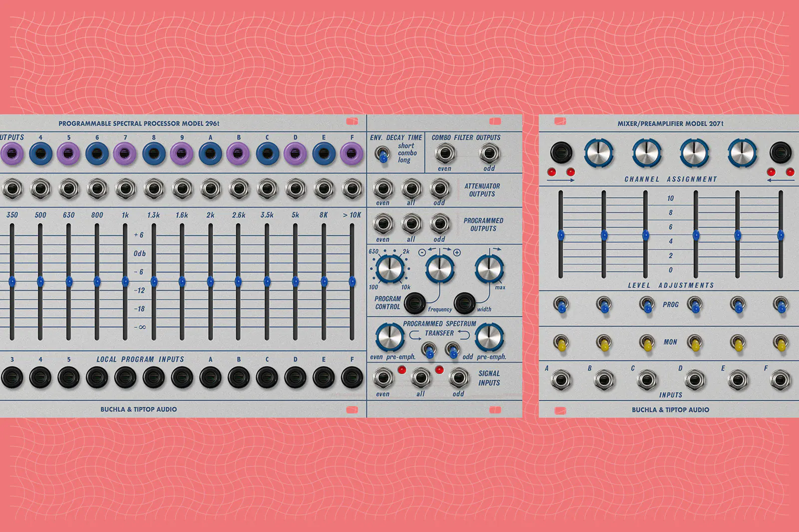
Task: Click the mixer level slider handle above input F
Action: [781, 235]
